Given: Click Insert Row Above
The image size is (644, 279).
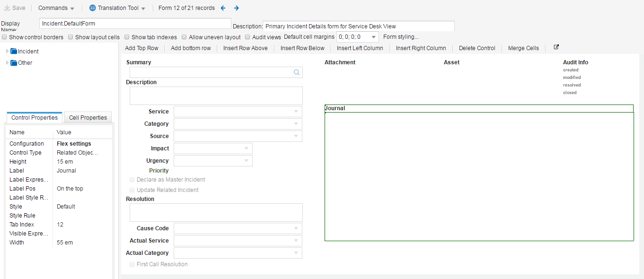Looking at the screenshot, I should pos(245,48).
